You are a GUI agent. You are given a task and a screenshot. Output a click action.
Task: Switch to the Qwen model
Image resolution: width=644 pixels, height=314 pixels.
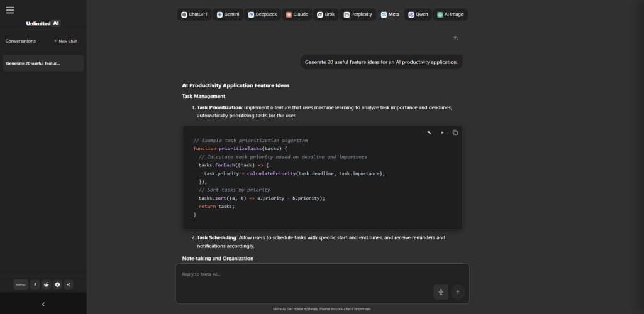[418, 14]
